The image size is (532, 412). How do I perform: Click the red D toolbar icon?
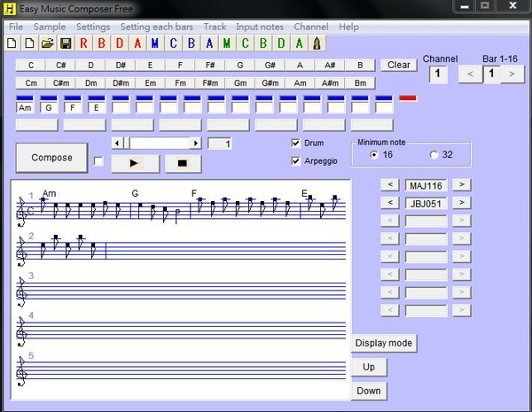pos(120,43)
